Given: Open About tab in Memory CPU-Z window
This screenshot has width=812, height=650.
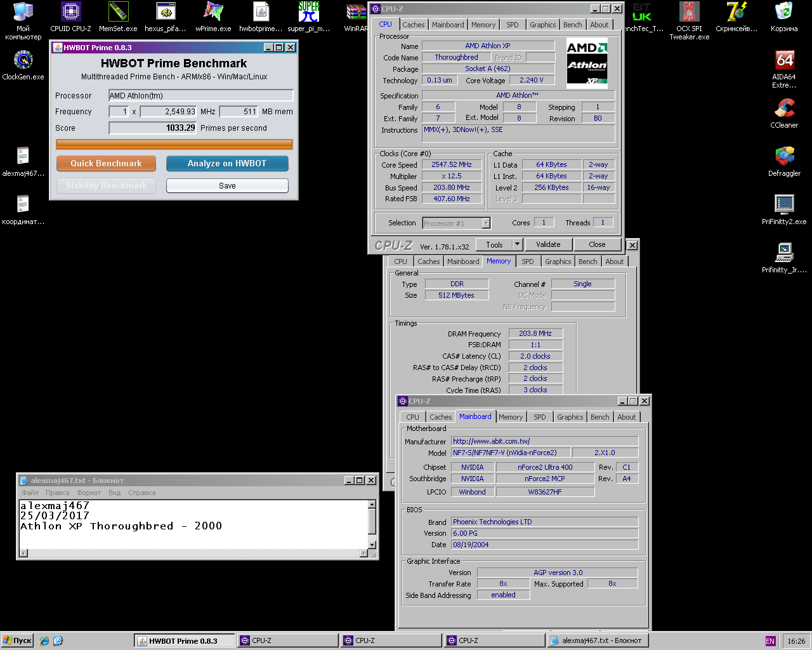Looking at the screenshot, I should 614,262.
